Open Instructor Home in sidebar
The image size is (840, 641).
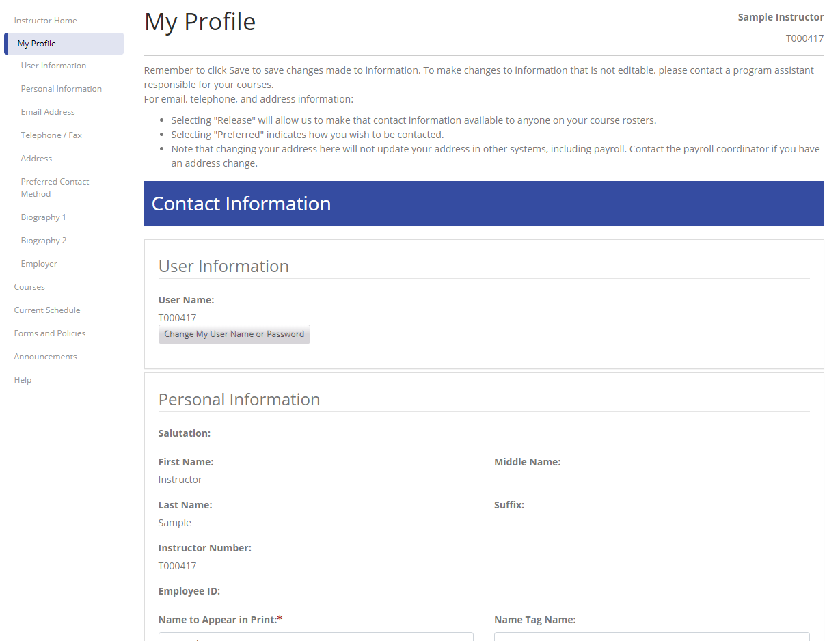45,21
